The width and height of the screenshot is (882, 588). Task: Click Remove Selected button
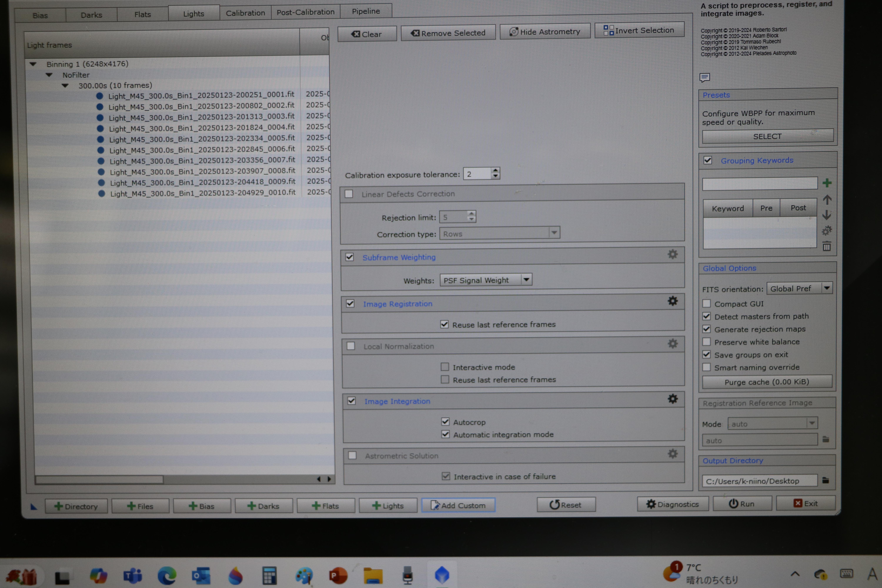[x=448, y=33]
